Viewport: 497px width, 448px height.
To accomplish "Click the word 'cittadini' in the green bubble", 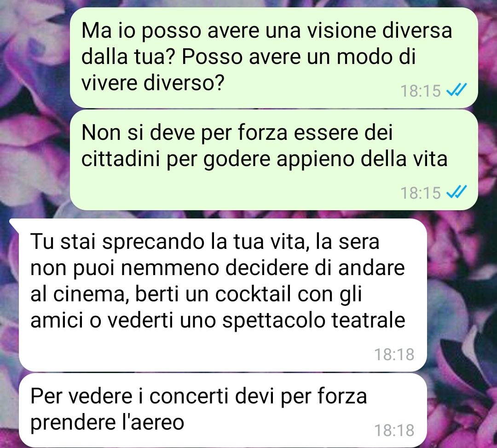I will coord(121,158).
